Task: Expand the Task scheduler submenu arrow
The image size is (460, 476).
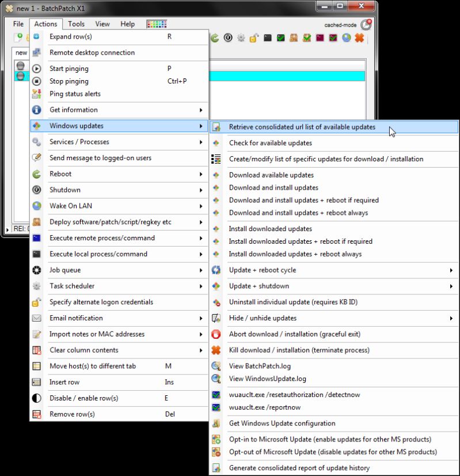Action: click(x=201, y=286)
